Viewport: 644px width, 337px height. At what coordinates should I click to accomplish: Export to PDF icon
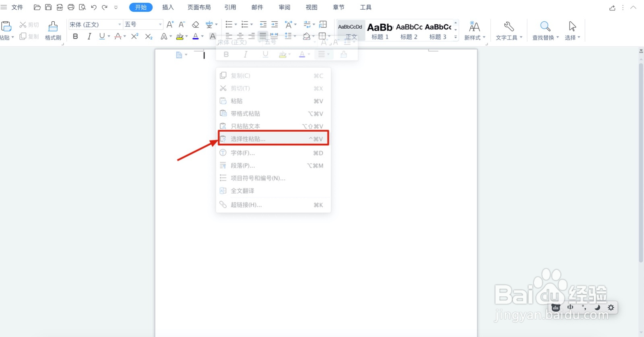(60, 7)
